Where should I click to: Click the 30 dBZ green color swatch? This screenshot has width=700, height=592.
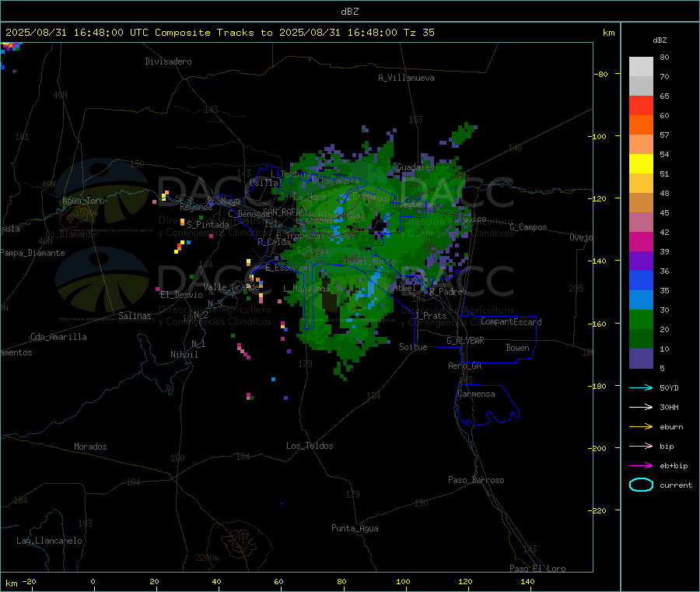tap(641, 319)
